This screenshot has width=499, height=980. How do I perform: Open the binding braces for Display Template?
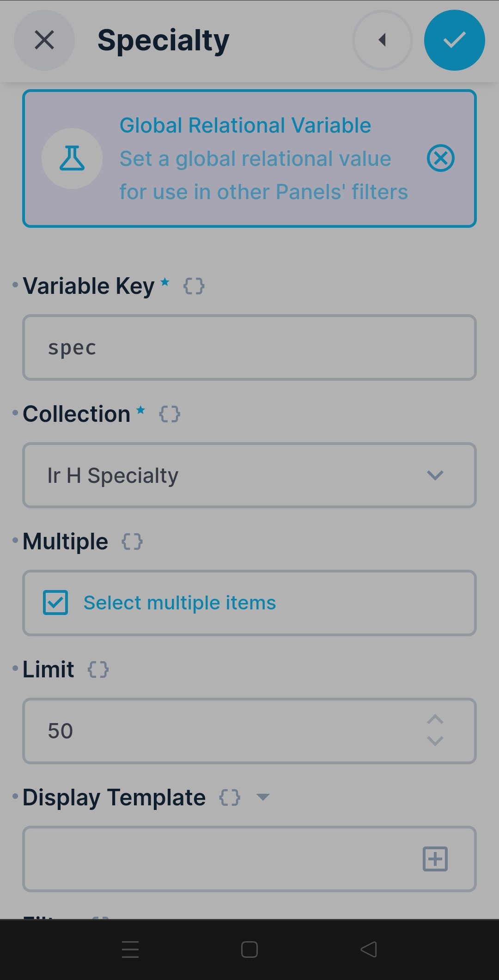[x=231, y=797]
